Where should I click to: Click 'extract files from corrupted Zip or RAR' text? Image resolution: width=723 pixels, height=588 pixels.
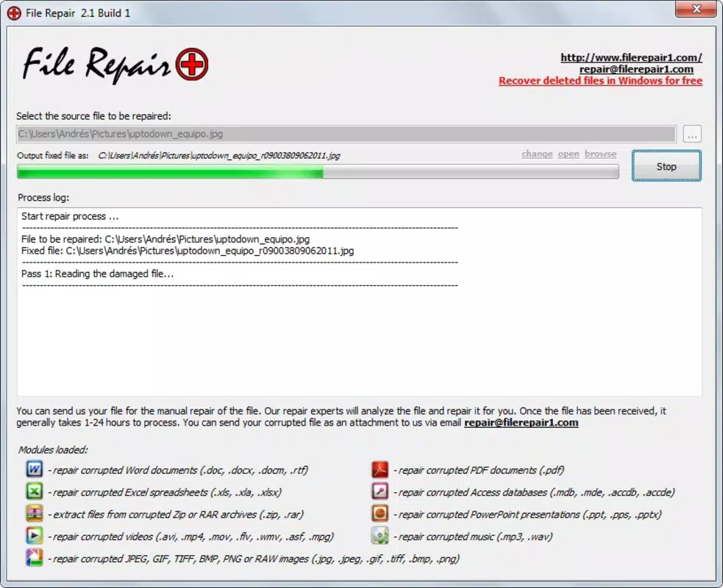tap(176, 514)
